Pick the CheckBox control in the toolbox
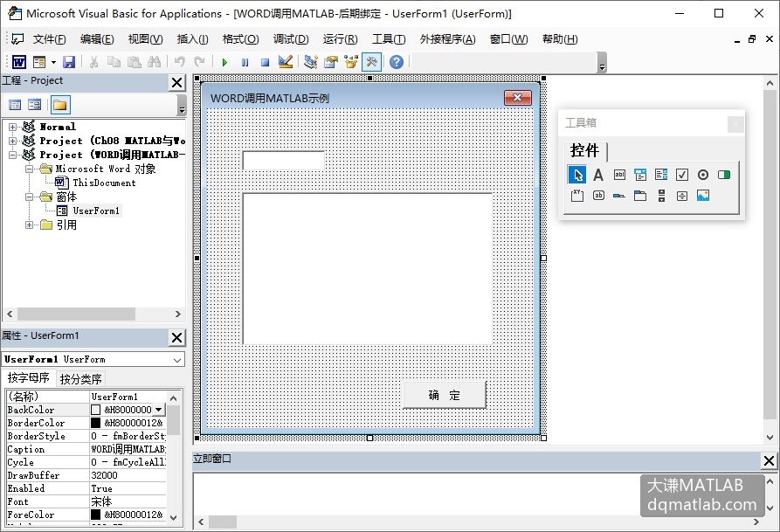This screenshot has height=532, width=780. tap(682, 175)
